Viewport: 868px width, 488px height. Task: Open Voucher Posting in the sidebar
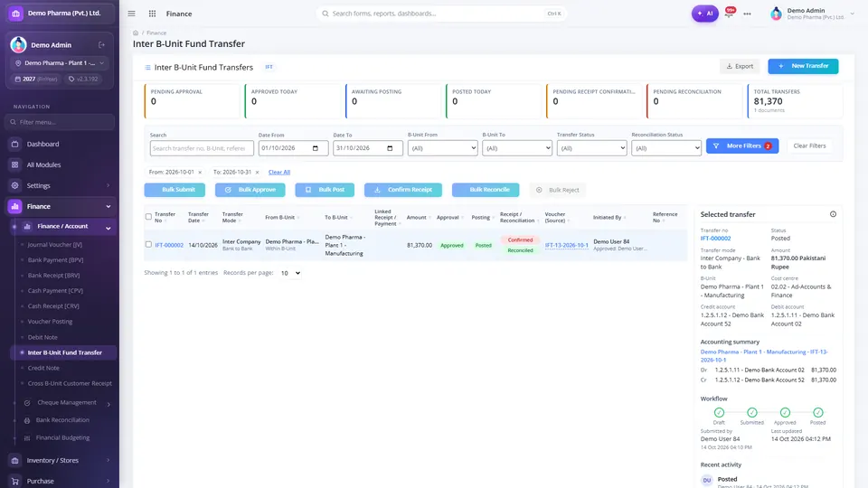click(x=50, y=322)
